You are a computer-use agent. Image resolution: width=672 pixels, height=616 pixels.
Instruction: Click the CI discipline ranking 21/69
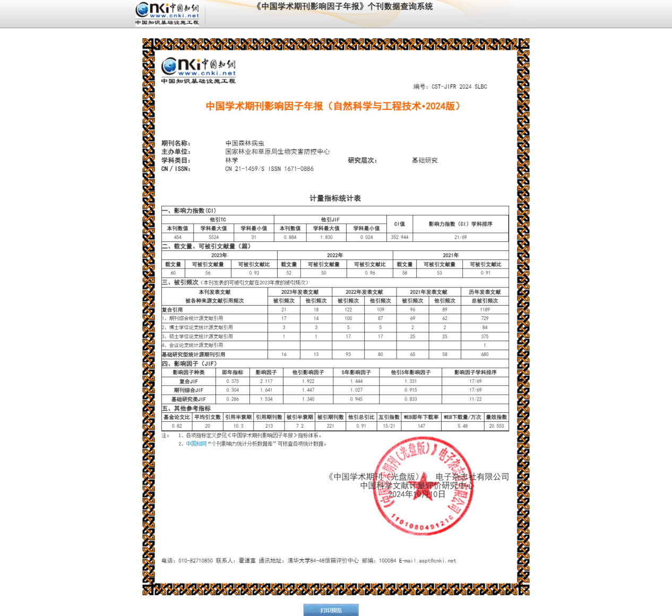click(x=460, y=237)
